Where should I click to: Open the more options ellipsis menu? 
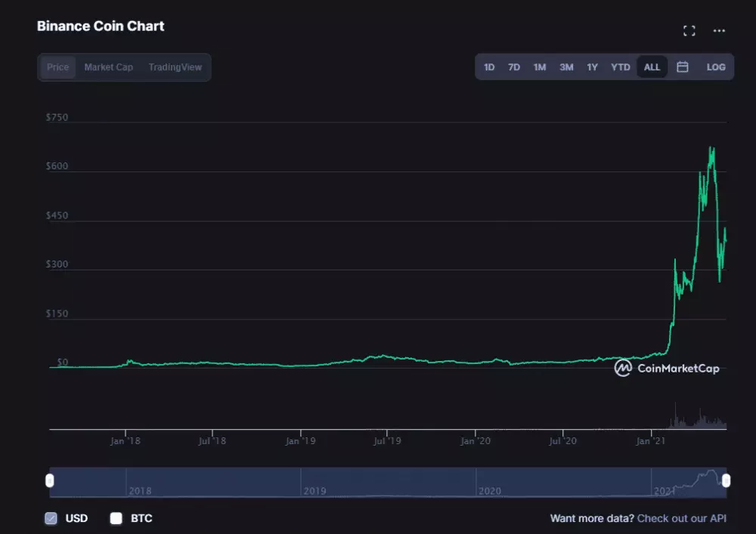pos(720,31)
